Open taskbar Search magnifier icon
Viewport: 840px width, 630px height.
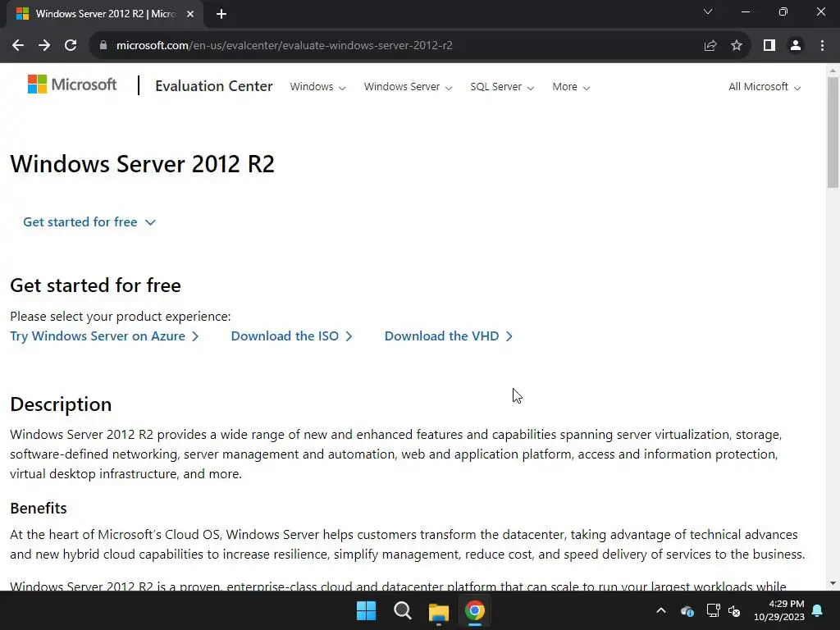point(402,610)
